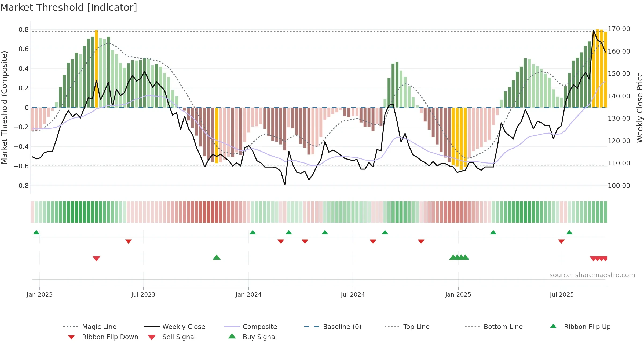Click the Market Threshold [Indicator] title
The width and height of the screenshot is (644, 362).
[x=69, y=8]
